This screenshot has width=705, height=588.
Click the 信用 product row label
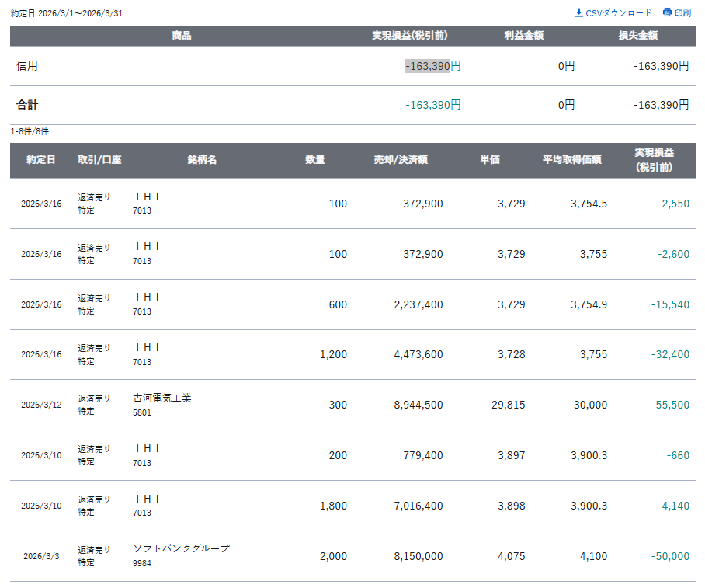27,66
